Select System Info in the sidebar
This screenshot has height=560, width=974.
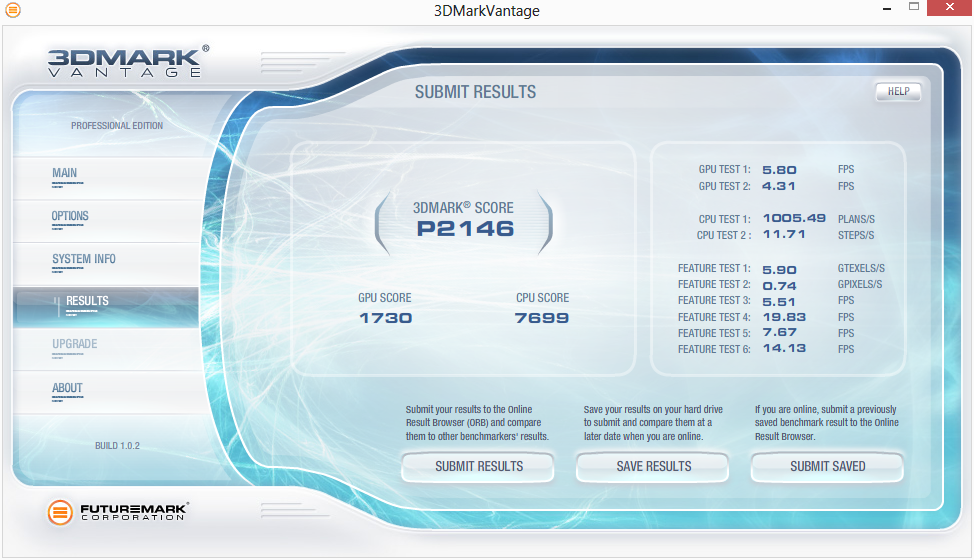(84, 260)
